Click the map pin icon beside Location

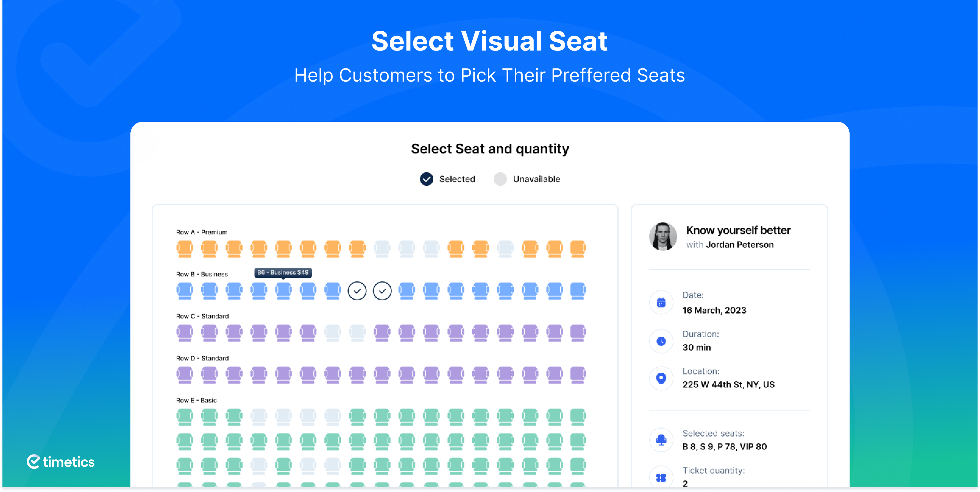pos(661,378)
